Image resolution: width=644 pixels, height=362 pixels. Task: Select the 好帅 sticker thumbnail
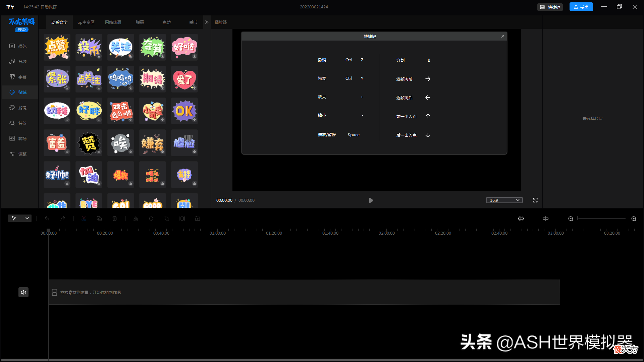57,174
